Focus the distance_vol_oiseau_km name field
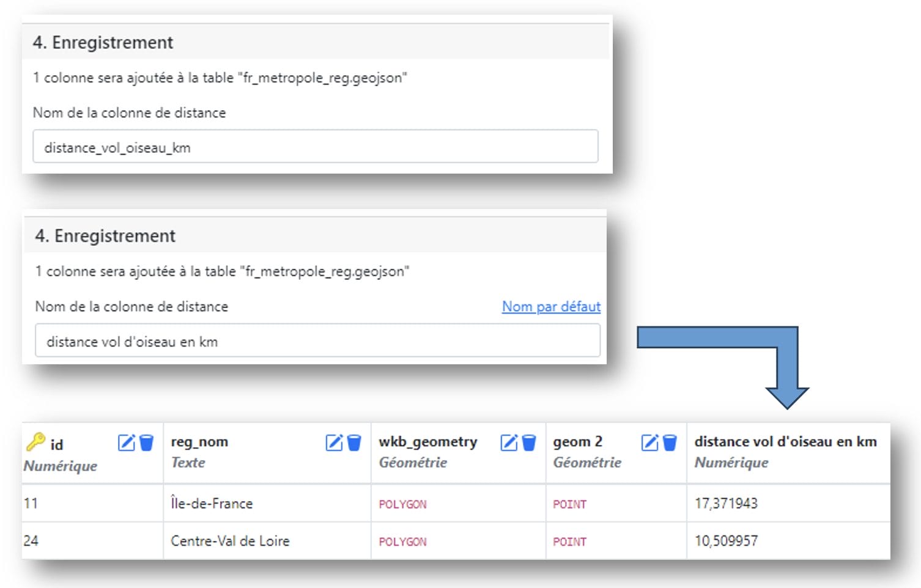 point(315,147)
